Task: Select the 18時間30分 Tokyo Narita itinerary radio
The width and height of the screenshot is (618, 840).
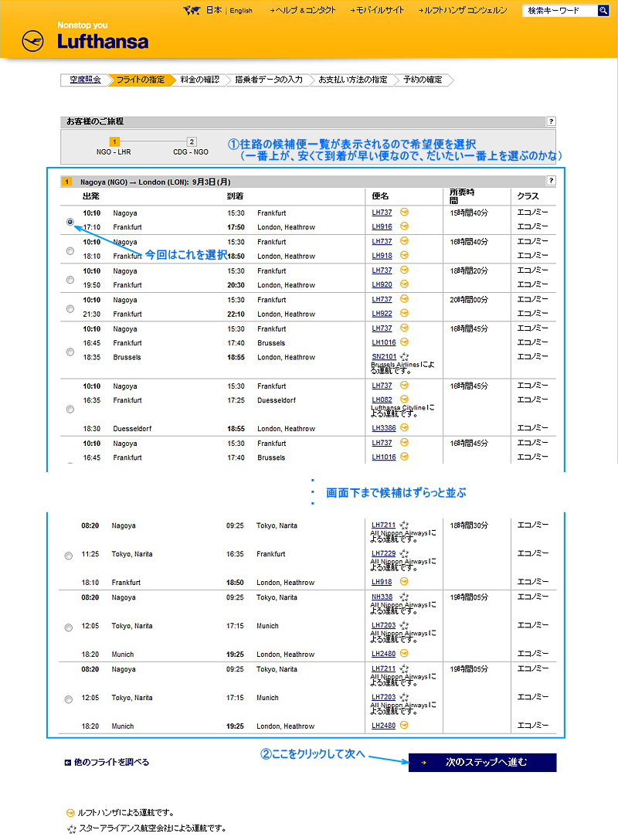Action: (69, 556)
